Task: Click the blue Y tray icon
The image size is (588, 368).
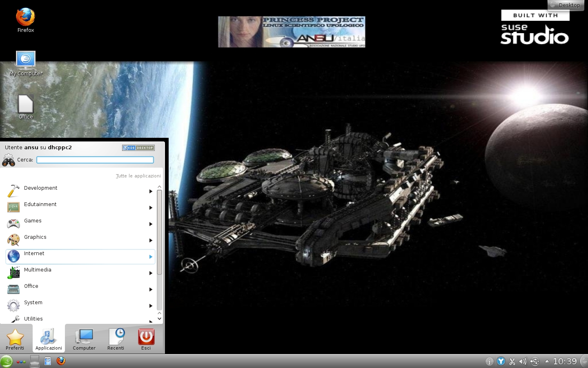Action: pyautogui.click(x=501, y=361)
